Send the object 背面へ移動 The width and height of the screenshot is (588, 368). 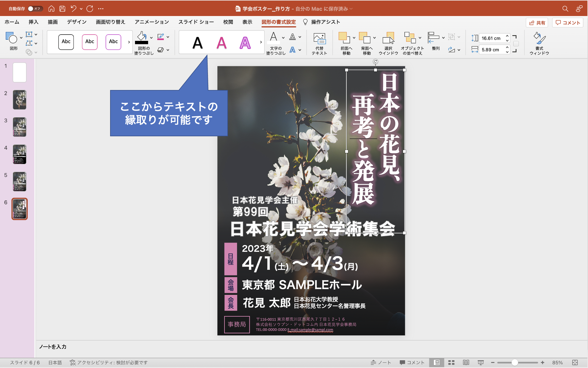366,43
